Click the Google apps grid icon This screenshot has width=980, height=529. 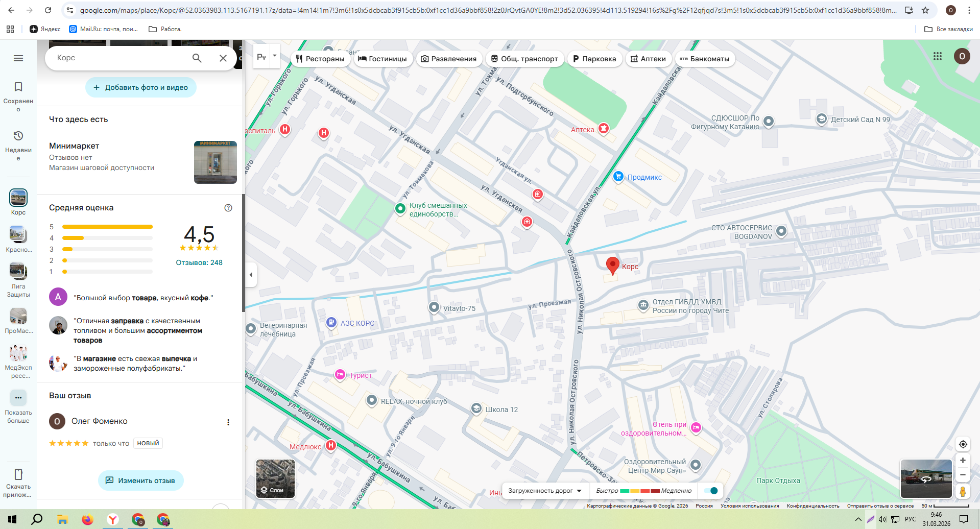tap(938, 56)
